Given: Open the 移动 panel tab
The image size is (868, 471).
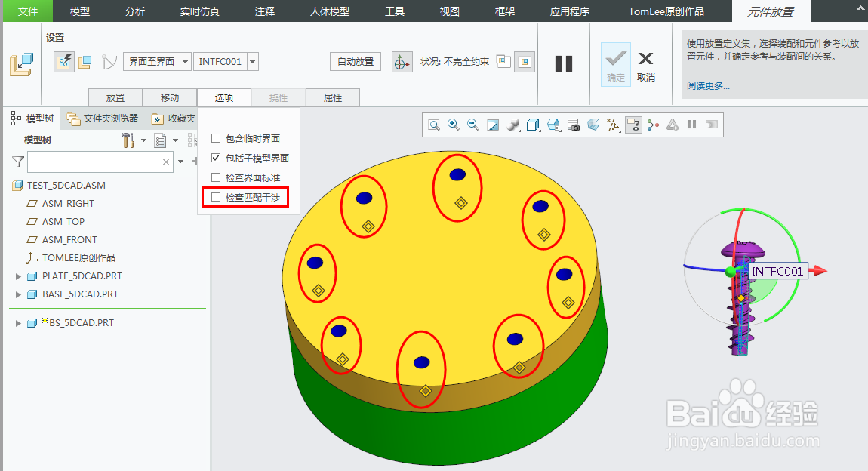Looking at the screenshot, I should tap(169, 97).
